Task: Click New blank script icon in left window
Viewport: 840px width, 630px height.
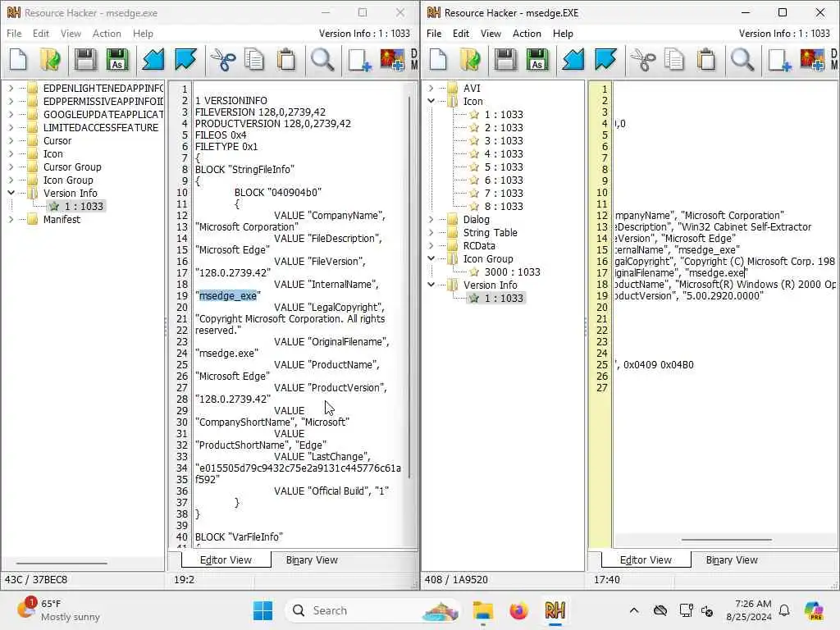Action: pyautogui.click(x=18, y=59)
